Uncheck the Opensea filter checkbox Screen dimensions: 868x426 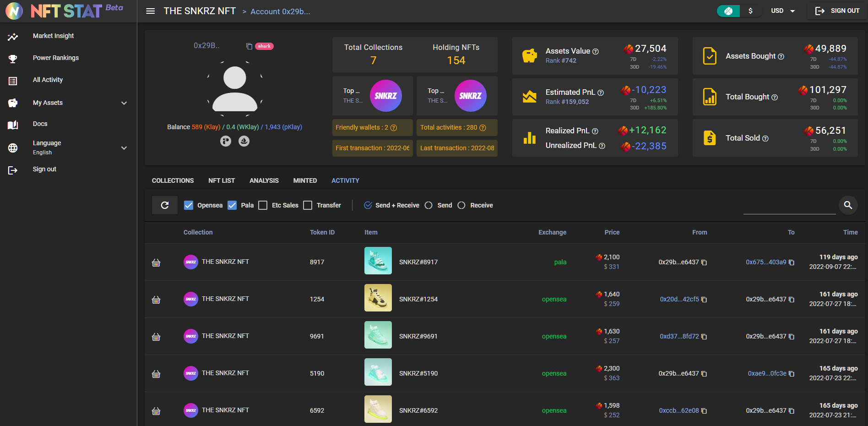pos(189,205)
